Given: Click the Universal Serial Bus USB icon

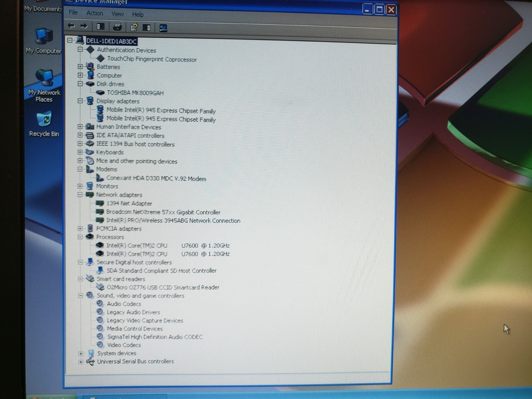Looking at the screenshot, I should pos(90,362).
